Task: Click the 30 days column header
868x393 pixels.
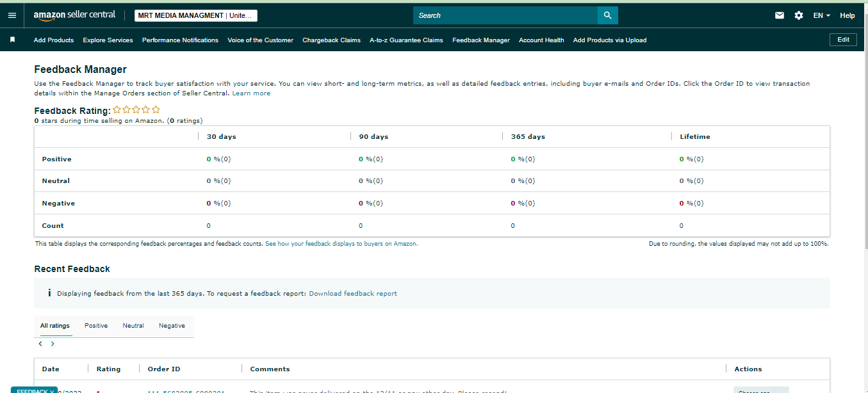Action: click(222, 136)
